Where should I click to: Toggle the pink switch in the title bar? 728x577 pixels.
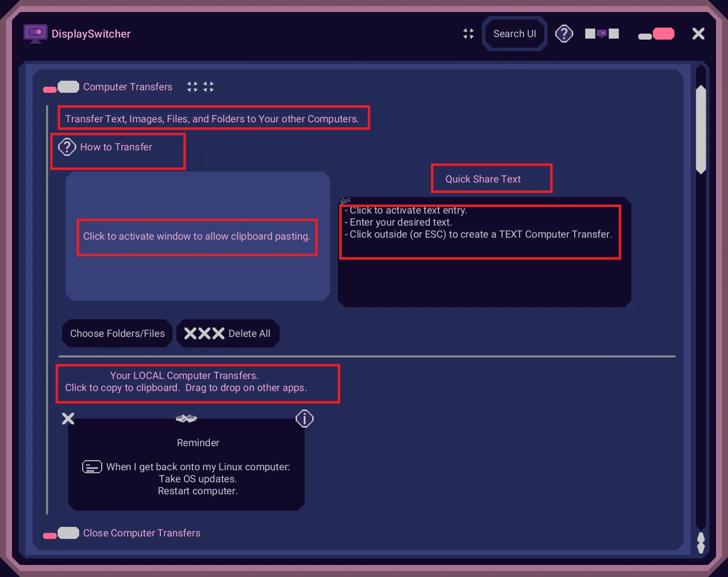click(x=656, y=34)
